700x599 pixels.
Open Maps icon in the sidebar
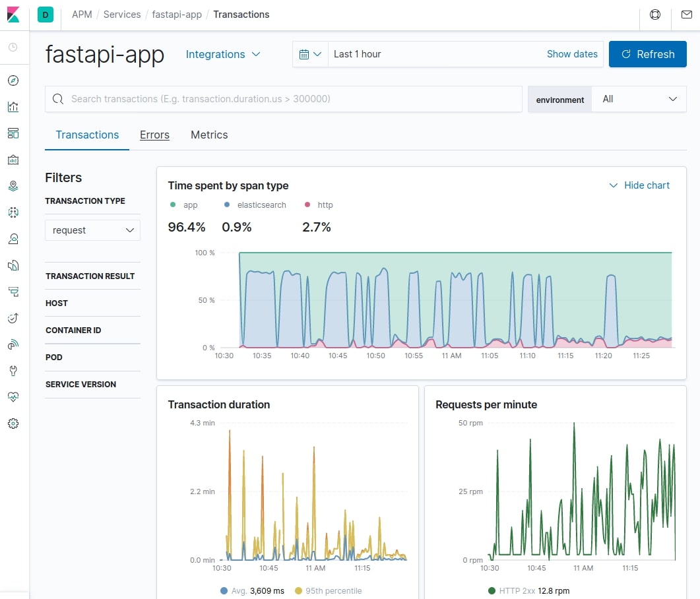click(13, 186)
